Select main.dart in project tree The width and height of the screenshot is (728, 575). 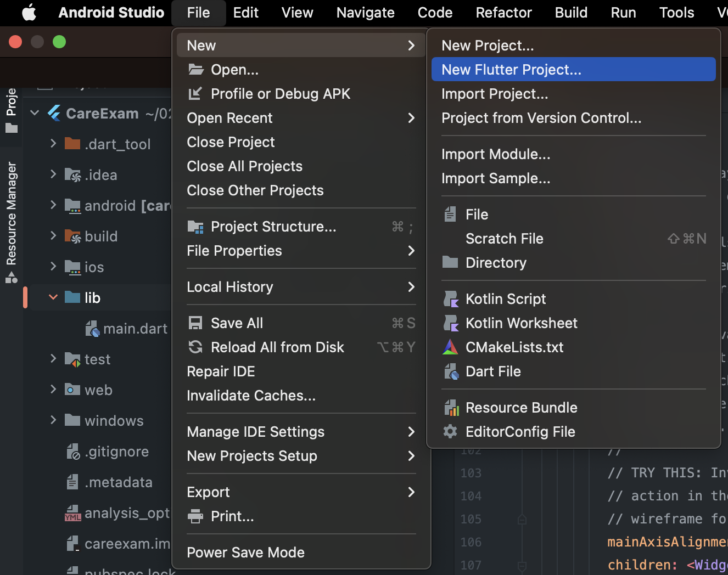coord(135,329)
